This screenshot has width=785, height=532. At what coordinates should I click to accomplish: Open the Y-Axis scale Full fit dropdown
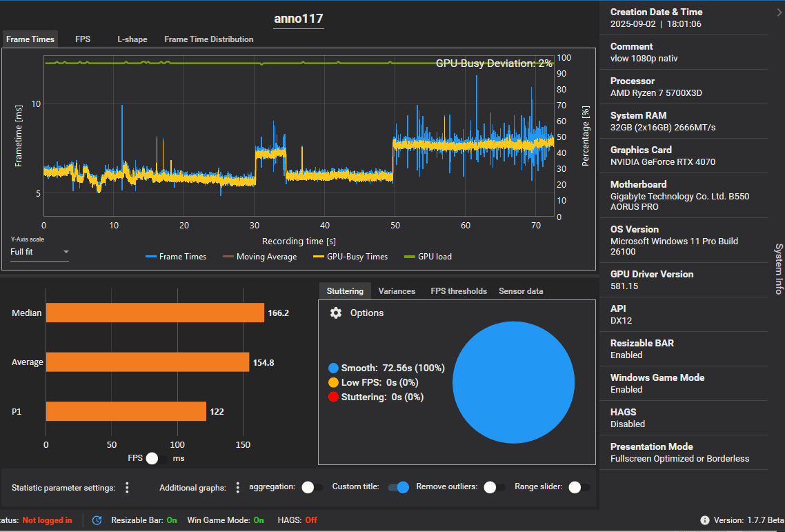(x=39, y=252)
